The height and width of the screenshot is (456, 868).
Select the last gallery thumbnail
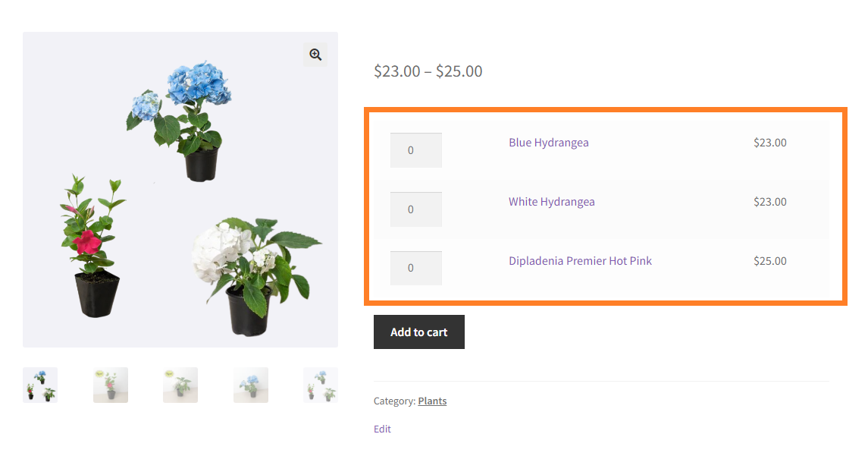click(x=321, y=385)
